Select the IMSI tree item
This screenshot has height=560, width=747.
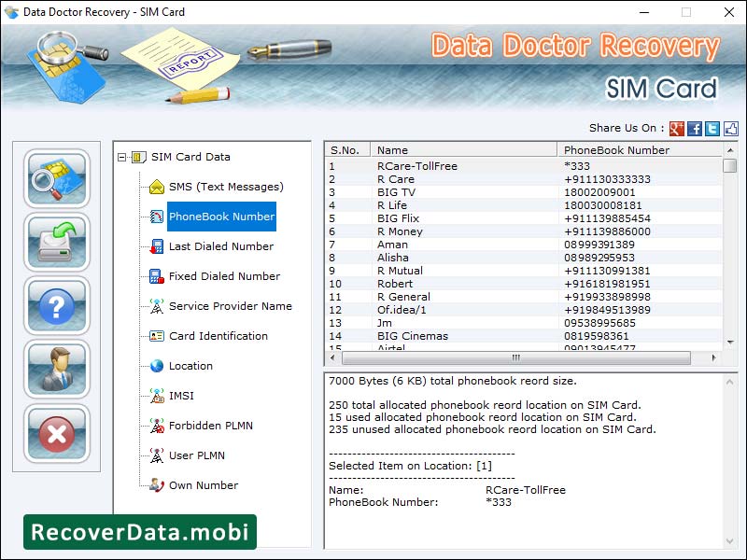coord(181,396)
